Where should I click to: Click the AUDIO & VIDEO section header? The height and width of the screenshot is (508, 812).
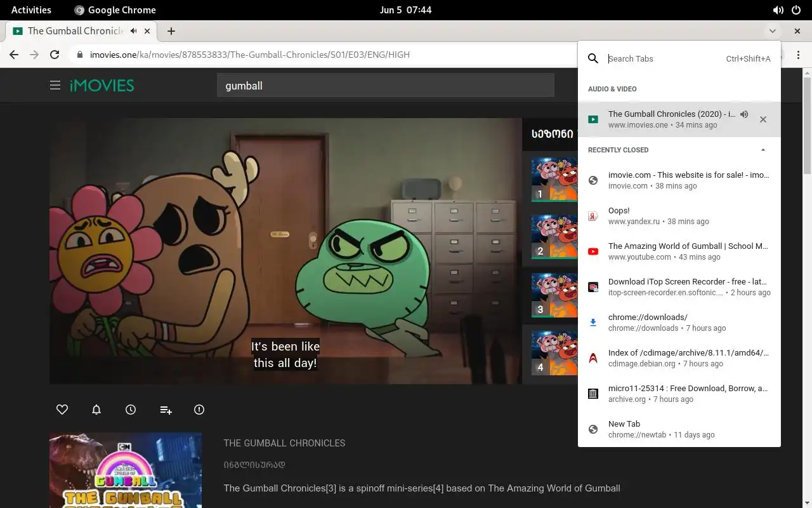612,89
